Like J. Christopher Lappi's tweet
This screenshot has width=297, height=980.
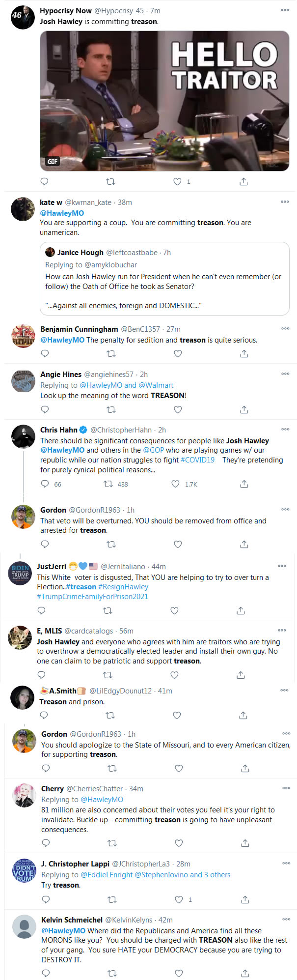(179, 899)
